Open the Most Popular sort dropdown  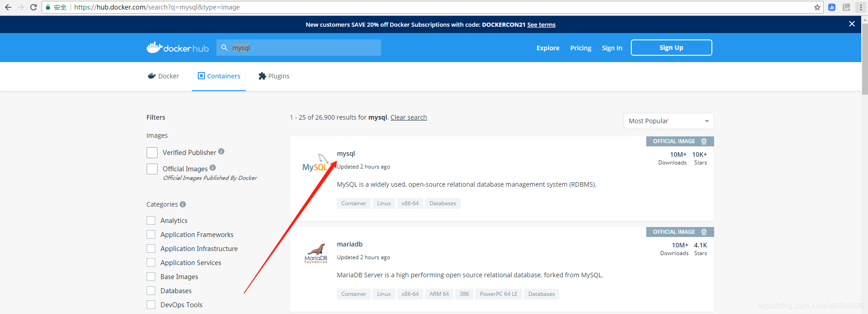[x=668, y=121]
